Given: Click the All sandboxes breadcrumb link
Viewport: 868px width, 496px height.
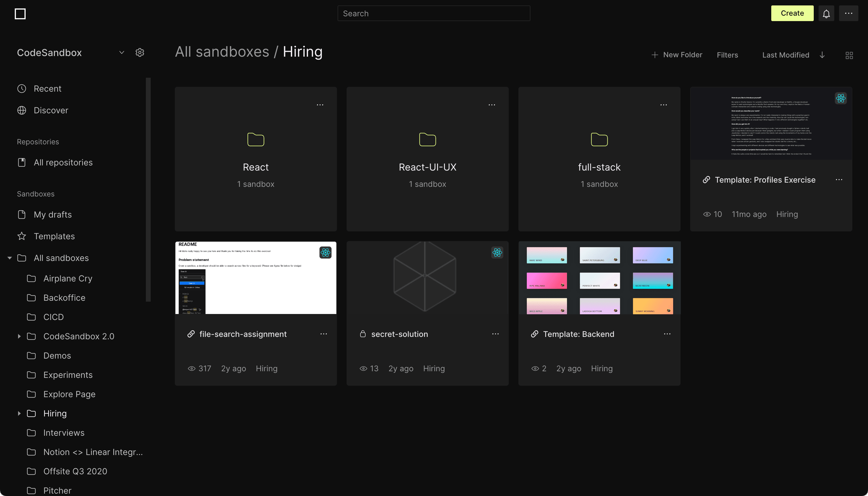Looking at the screenshot, I should point(222,52).
